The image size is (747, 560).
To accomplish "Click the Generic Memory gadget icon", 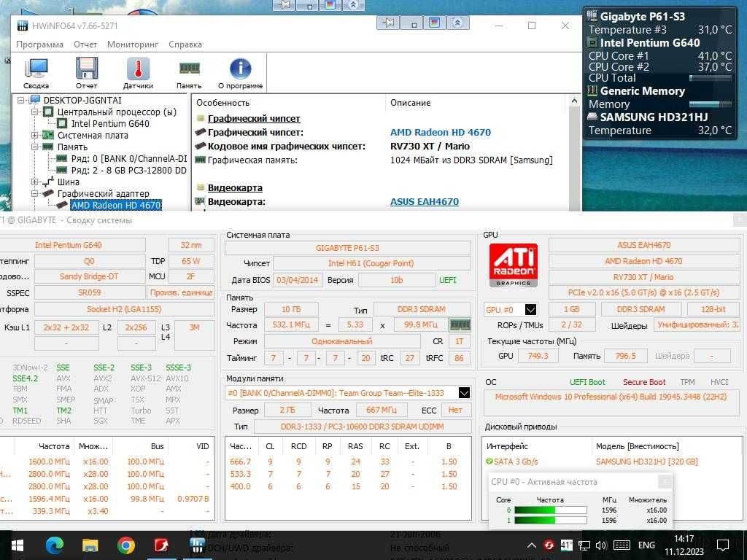I will click(592, 90).
